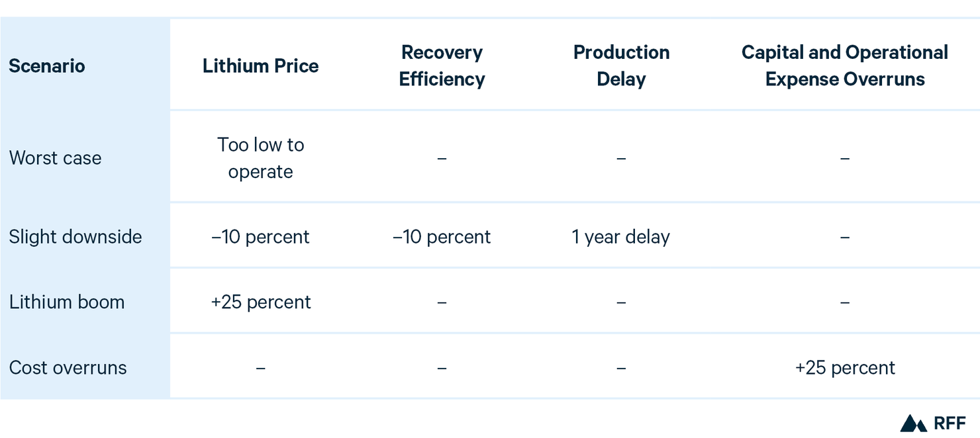980x438 pixels.
Task: Click the RFF logo text
Action: pos(950,423)
